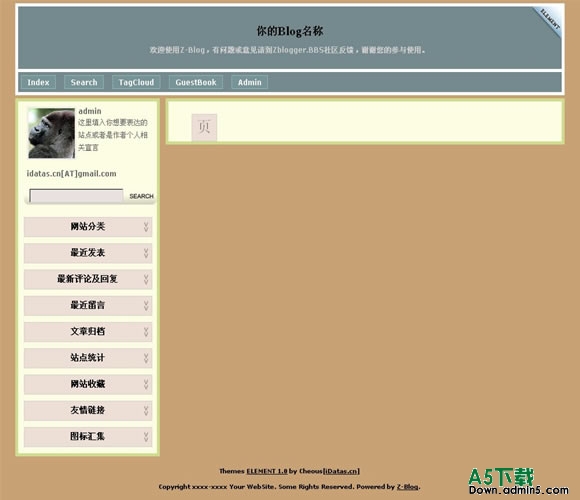Open the Z-Blog footer link

(x=408, y=487)
